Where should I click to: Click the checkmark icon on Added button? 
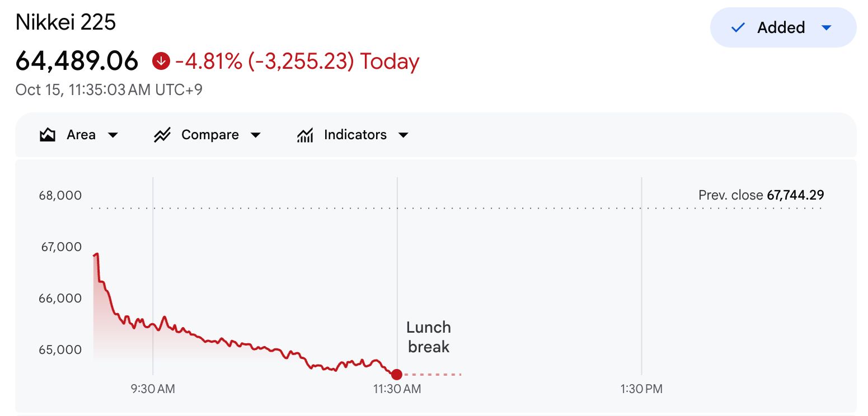pos(738,27)
